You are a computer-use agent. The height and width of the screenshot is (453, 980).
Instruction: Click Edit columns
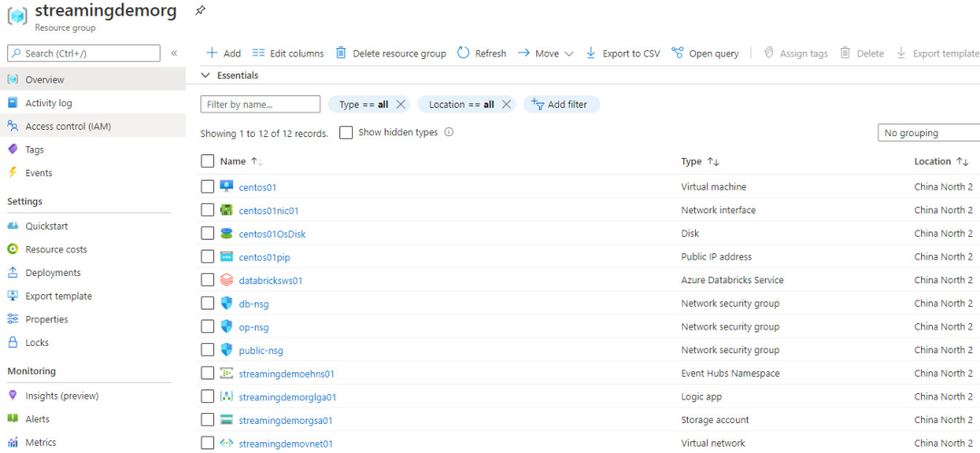(289, 54)
